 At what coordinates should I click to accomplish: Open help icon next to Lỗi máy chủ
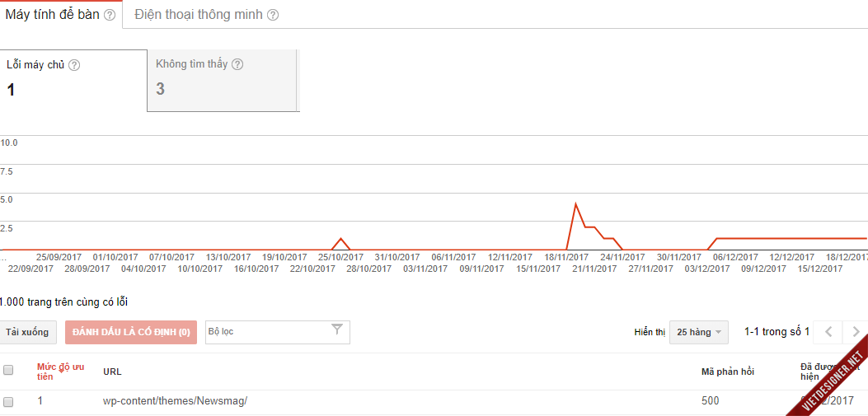(74, 65)
